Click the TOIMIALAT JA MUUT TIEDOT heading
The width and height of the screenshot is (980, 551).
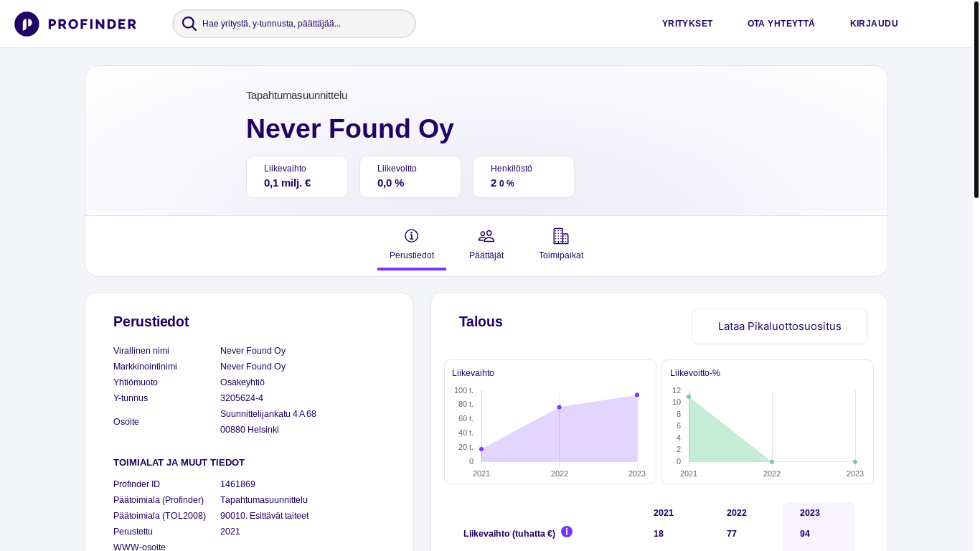pos(179,463)
